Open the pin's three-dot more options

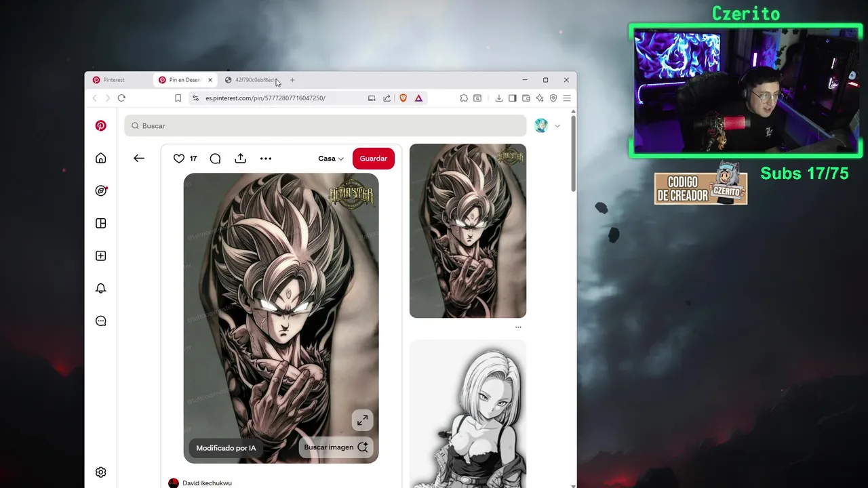266,159
